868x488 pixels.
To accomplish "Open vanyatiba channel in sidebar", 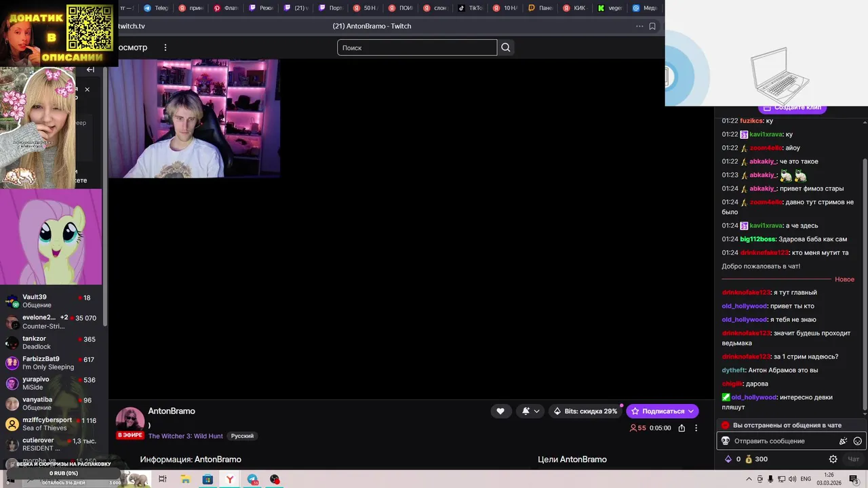I will click(53, 403).
